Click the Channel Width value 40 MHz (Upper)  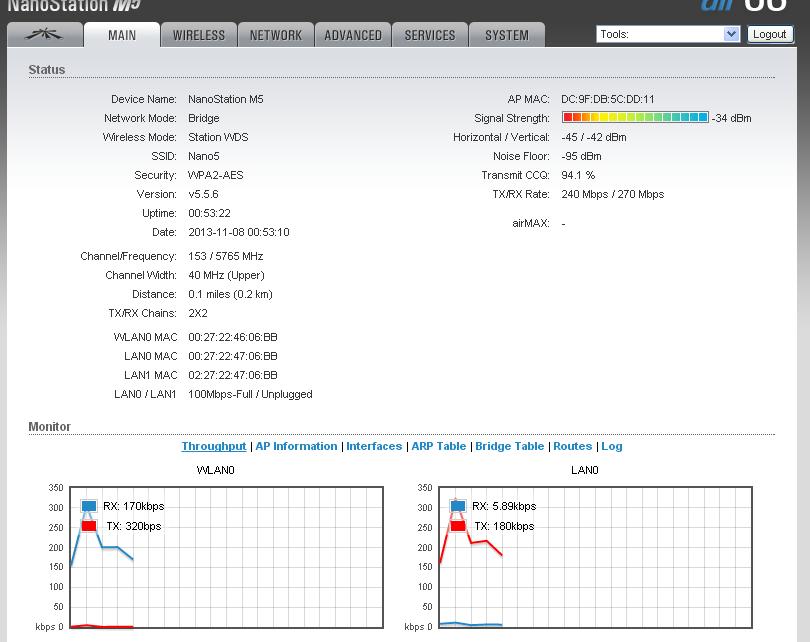pyautogui.click(x=226, y=275)
